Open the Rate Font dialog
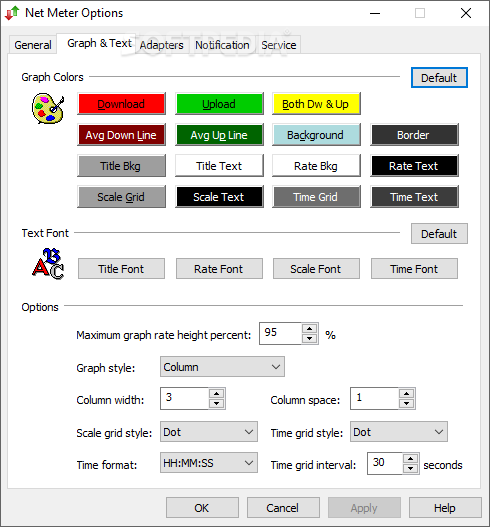The width and height of the screenshot is (490, 527). (x=219, y=269)
